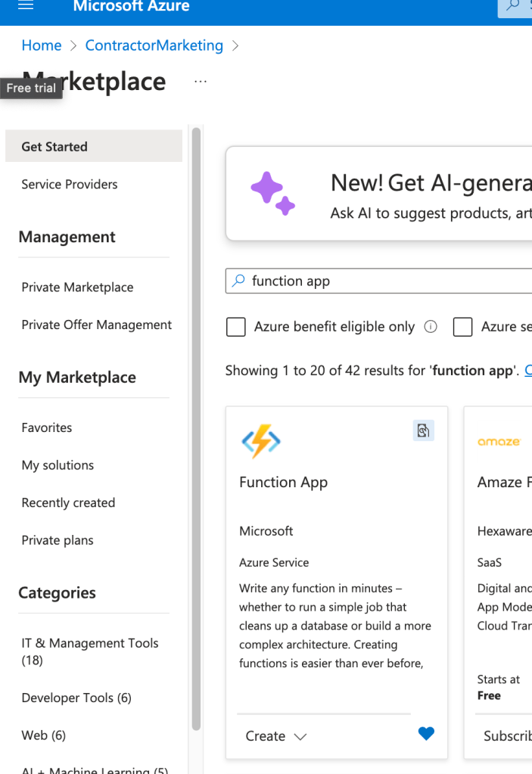The width and height of the screenshot is (532, 774).
Task: Expand the Create dropdown on Function App
Action: pos(276,736)
